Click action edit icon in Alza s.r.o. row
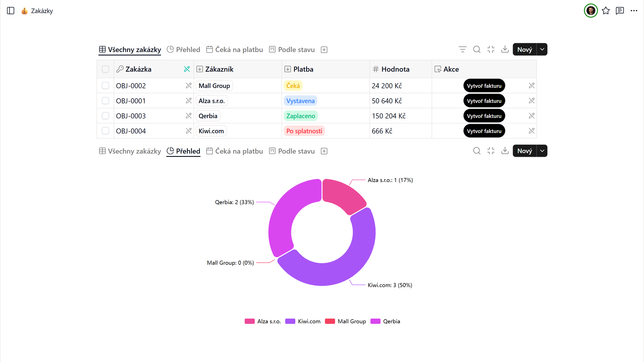Screen dimensions: 644x362 pyautogui.click(x=532, y=101)
